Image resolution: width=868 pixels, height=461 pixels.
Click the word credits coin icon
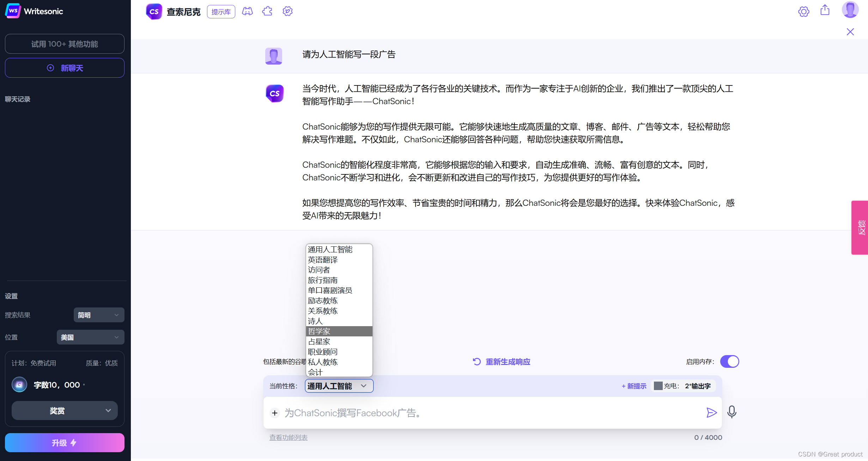click(x=19, y=385)
